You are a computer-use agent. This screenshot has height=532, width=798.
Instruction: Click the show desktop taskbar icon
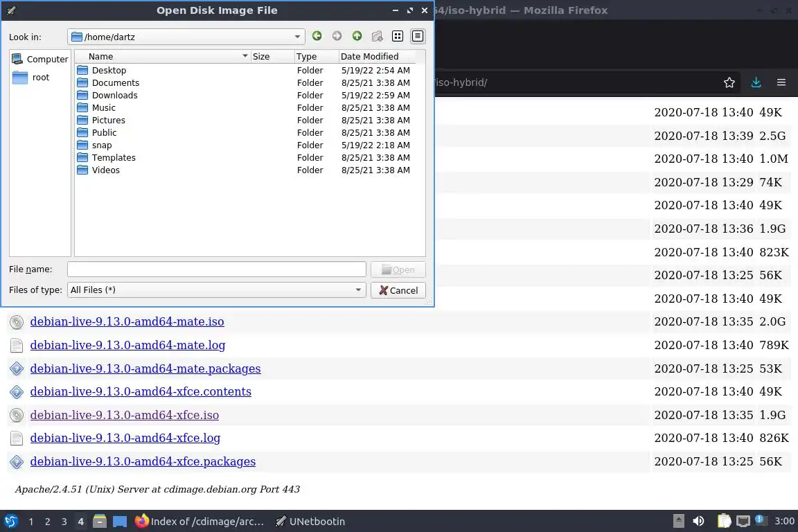pyautogui.click(x=120, y=522)
